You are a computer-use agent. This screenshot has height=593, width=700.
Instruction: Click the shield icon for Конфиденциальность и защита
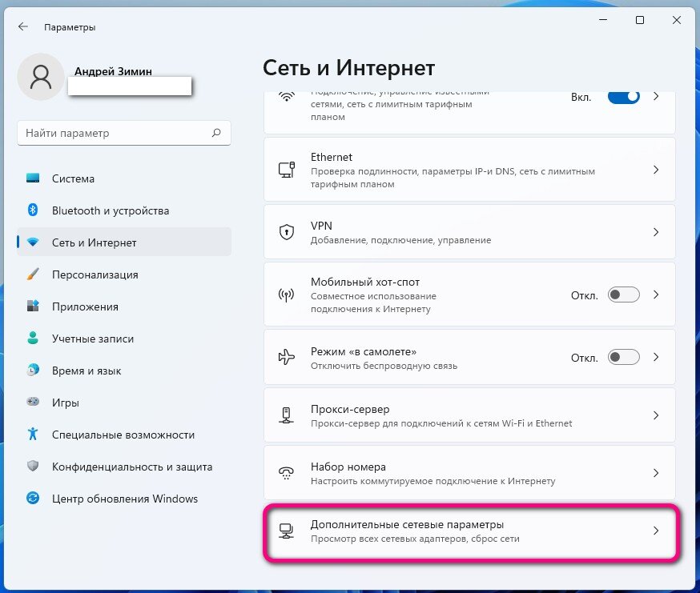pos(33,466)
